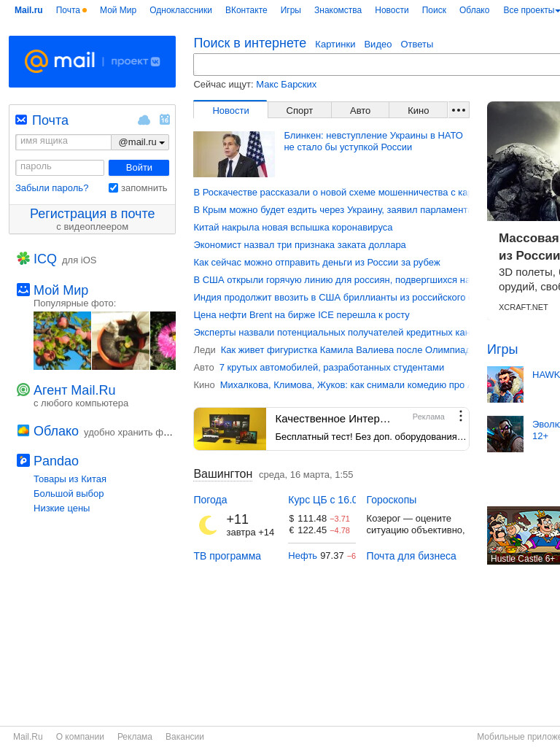The height and width of the screenshot is (747, 560).
Task: Open Картинки search link
Action: (335, 44)
